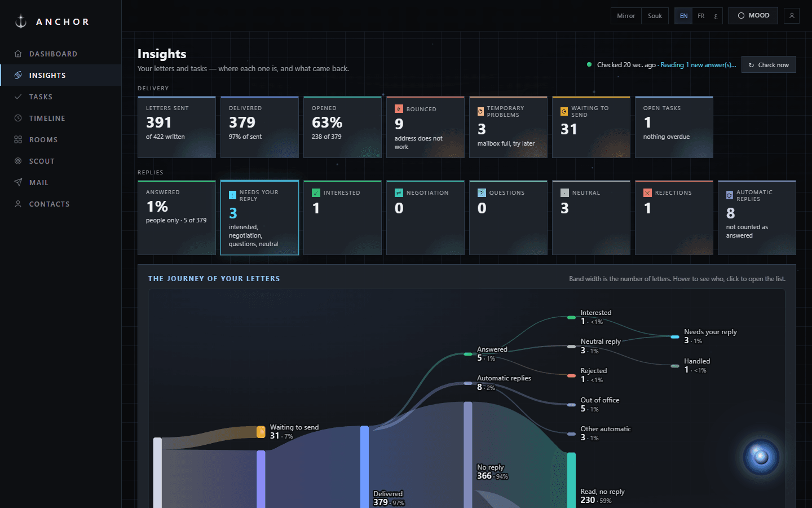812x508 pixels.
Task: Click the orange Waiting to send Sankey node
Action: pyautogui.click(x=261, y=432)
